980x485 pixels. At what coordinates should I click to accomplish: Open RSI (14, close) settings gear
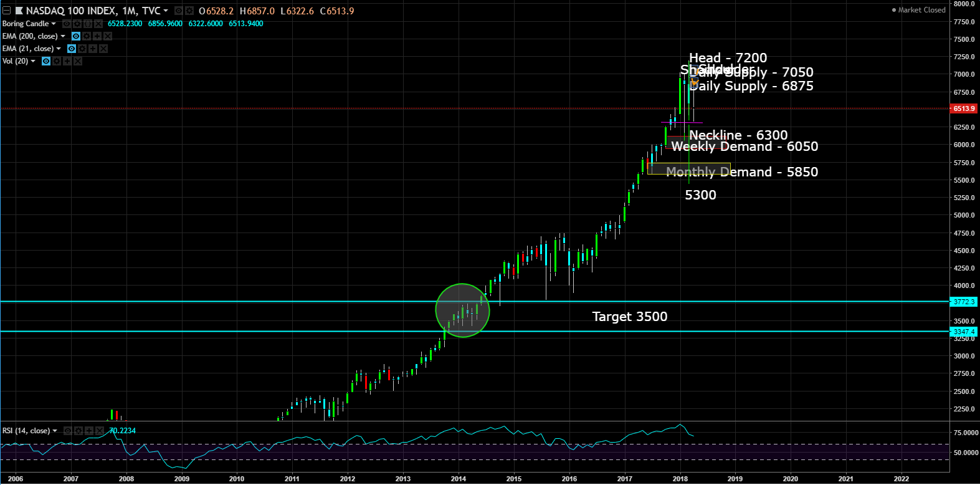pos(78,431)
